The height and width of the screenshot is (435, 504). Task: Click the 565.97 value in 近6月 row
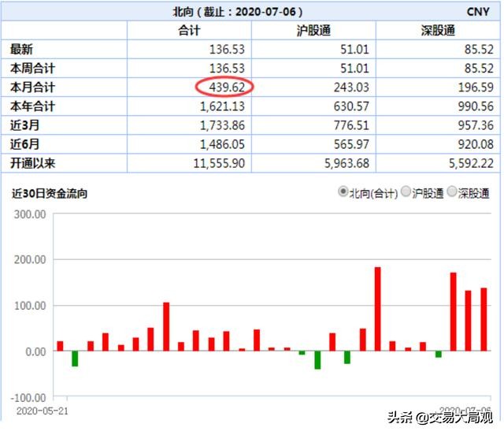(x=351, y=144)
